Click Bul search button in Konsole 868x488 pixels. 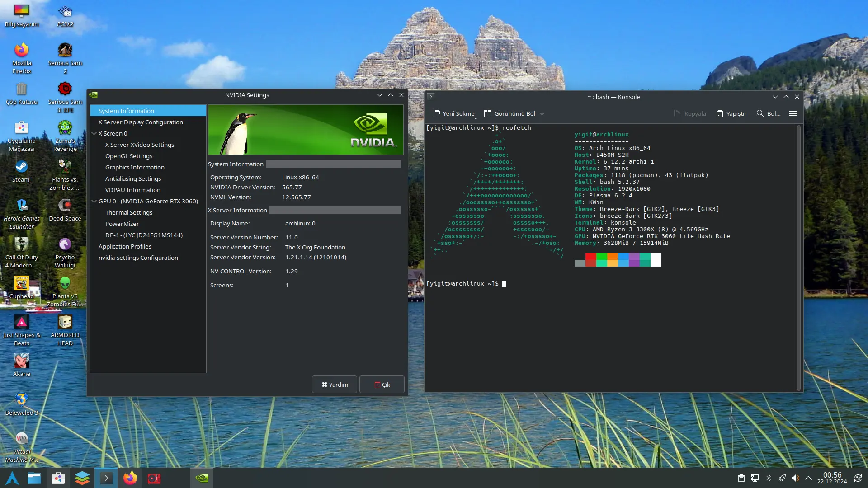[769, 114]
